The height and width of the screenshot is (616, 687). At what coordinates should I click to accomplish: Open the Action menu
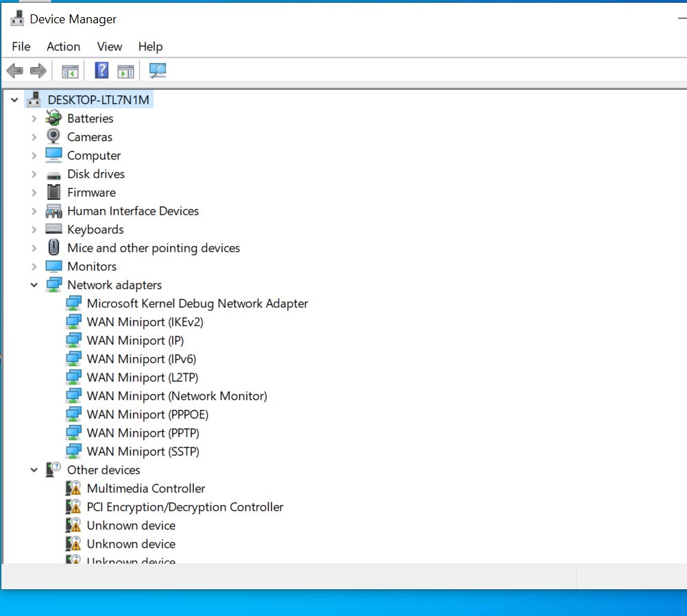tap(64, 47)
